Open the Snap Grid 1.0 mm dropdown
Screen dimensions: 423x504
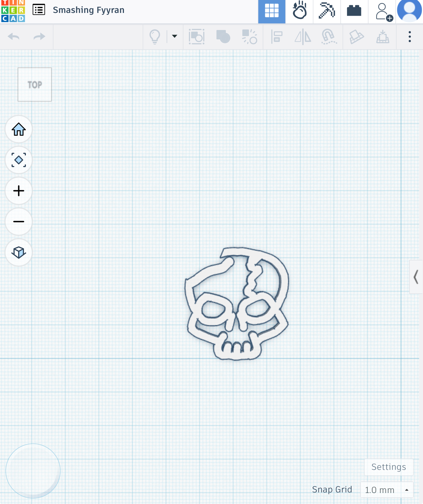coord(387,490)
